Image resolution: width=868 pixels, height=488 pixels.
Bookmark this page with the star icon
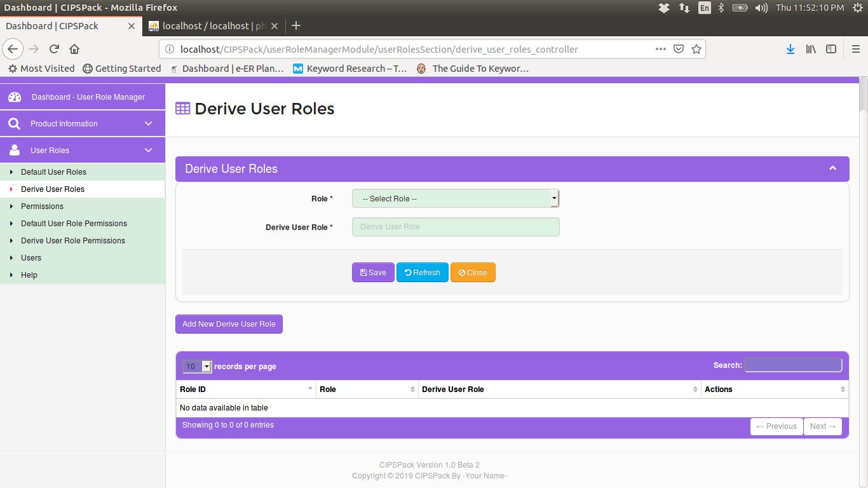coord(696,49)
